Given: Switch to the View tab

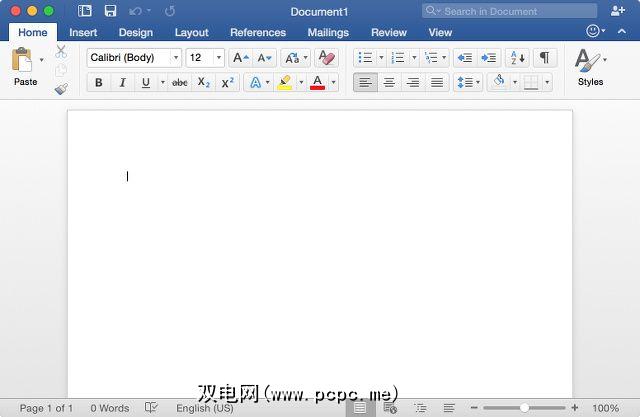Looking at the screenshot, I should (440, 32).
